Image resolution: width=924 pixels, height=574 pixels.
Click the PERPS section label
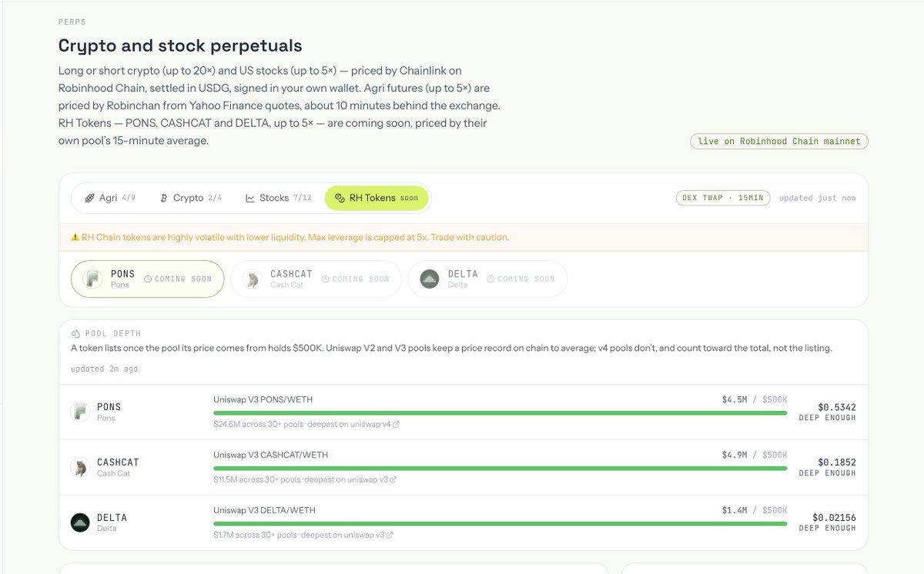[x=72, y=22]
